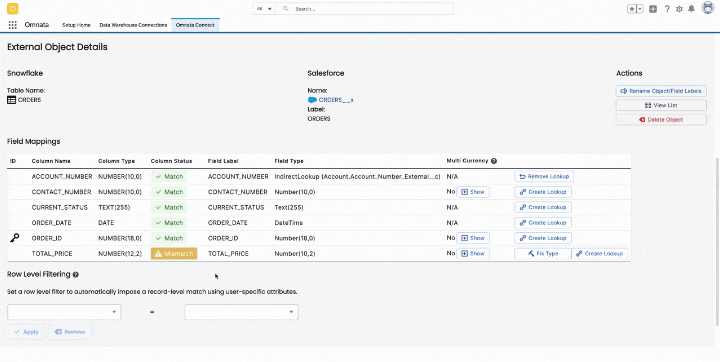Click the View List button

pos(661,105)
